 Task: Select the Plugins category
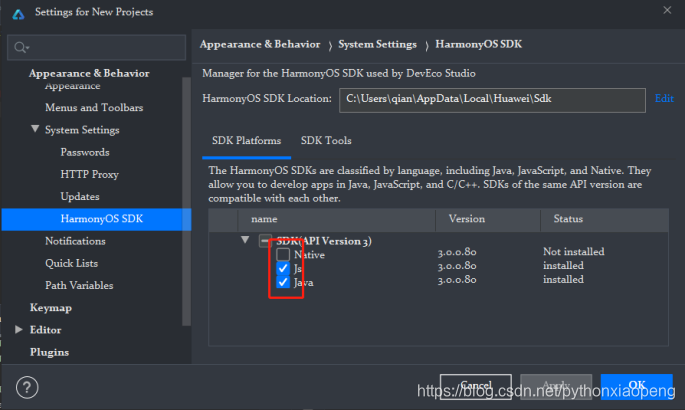click(49, 352)
